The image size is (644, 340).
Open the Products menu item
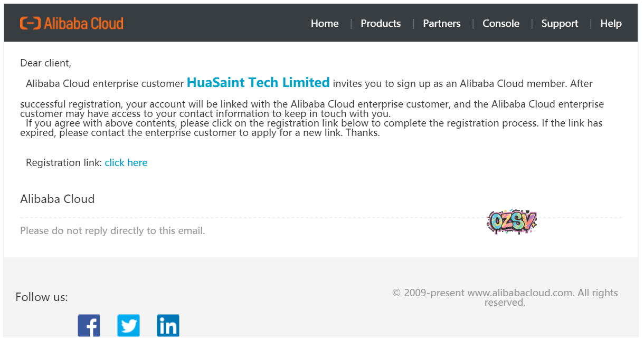point(381,24)
